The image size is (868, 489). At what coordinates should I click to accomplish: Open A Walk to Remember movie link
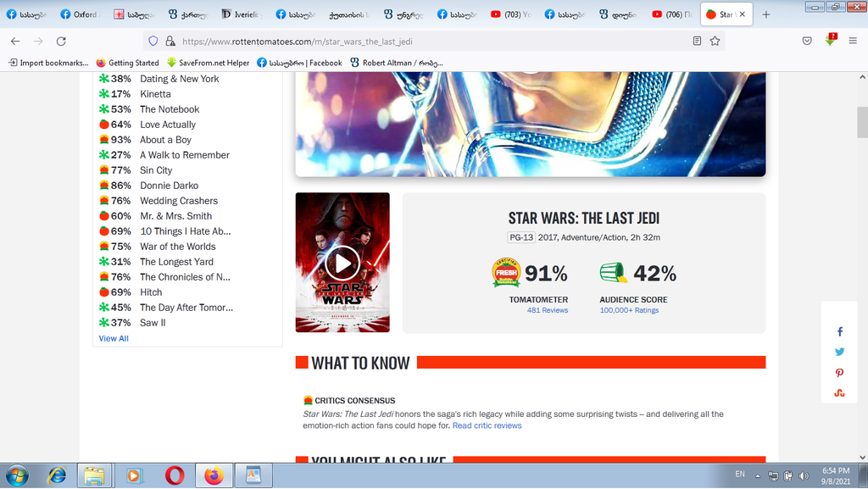[x=184, y=155]
